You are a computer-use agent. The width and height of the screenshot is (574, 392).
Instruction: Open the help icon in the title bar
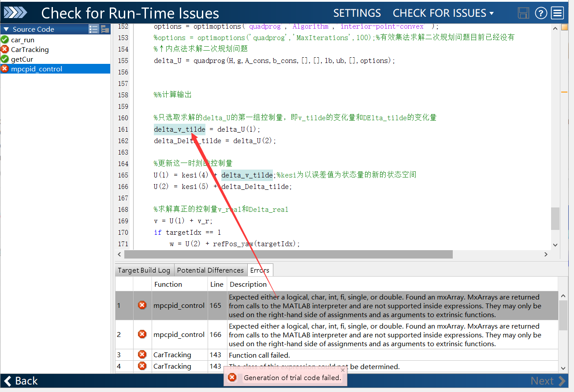click(541, 13)
